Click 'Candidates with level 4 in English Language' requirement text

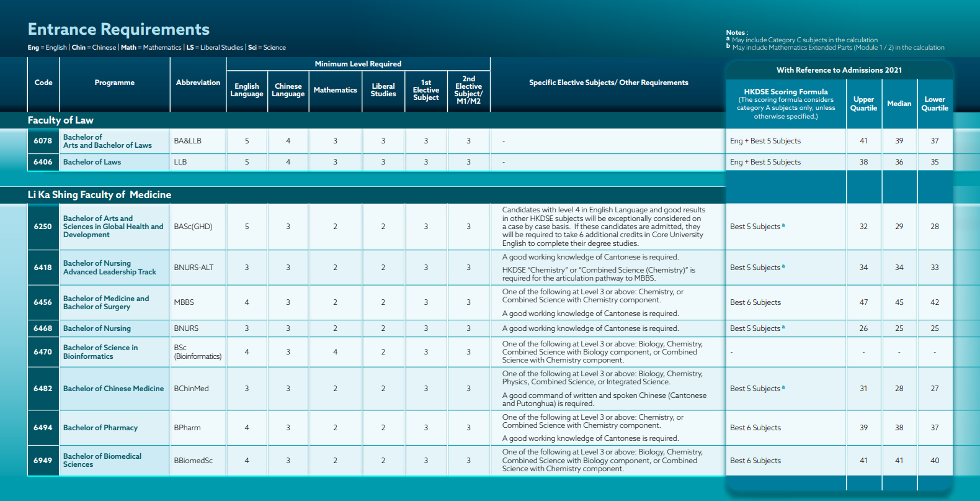[604, 227]
